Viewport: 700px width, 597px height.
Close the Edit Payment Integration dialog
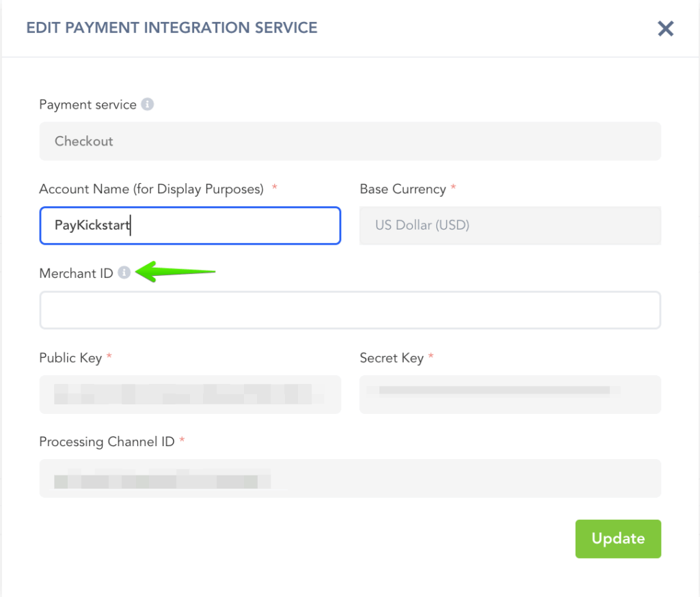click(665, 29)
